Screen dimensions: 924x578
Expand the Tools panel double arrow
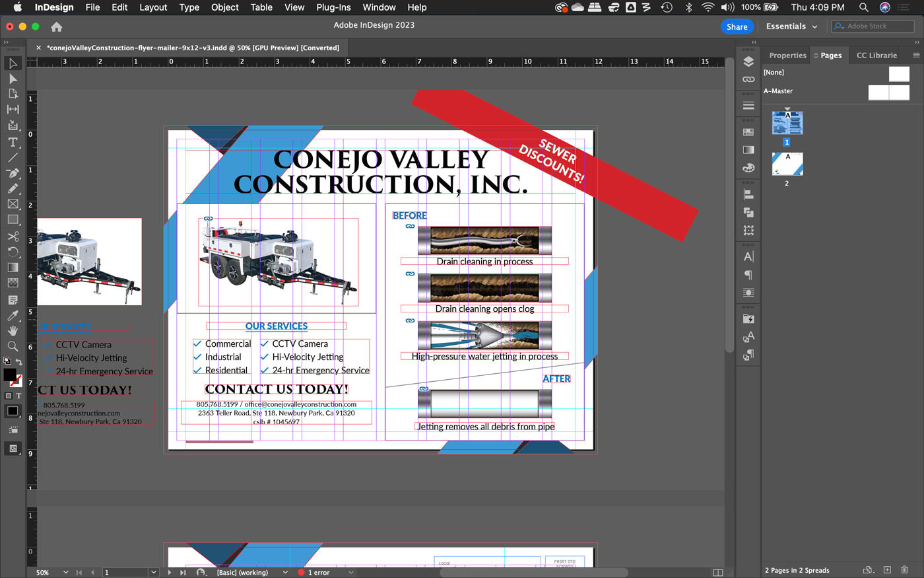6,42
